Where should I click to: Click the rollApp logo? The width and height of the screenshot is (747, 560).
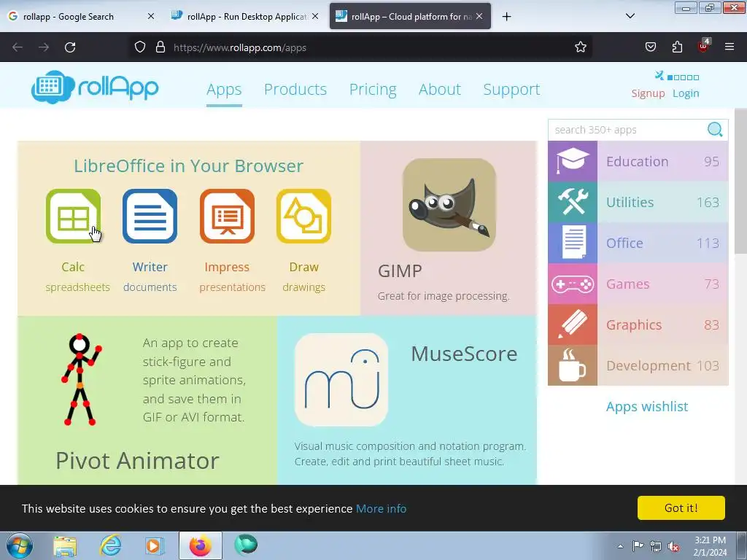pos(95,87)
